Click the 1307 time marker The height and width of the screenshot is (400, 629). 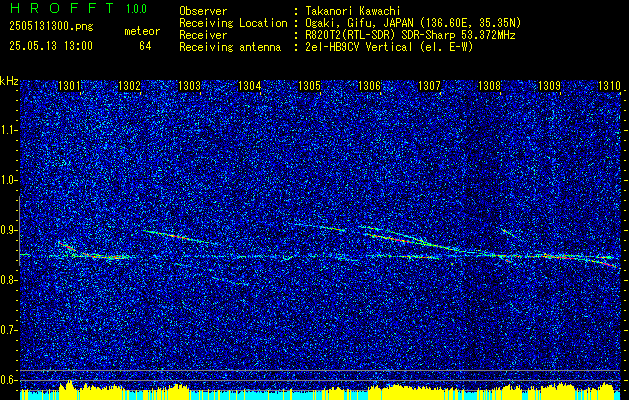[429, 85]
